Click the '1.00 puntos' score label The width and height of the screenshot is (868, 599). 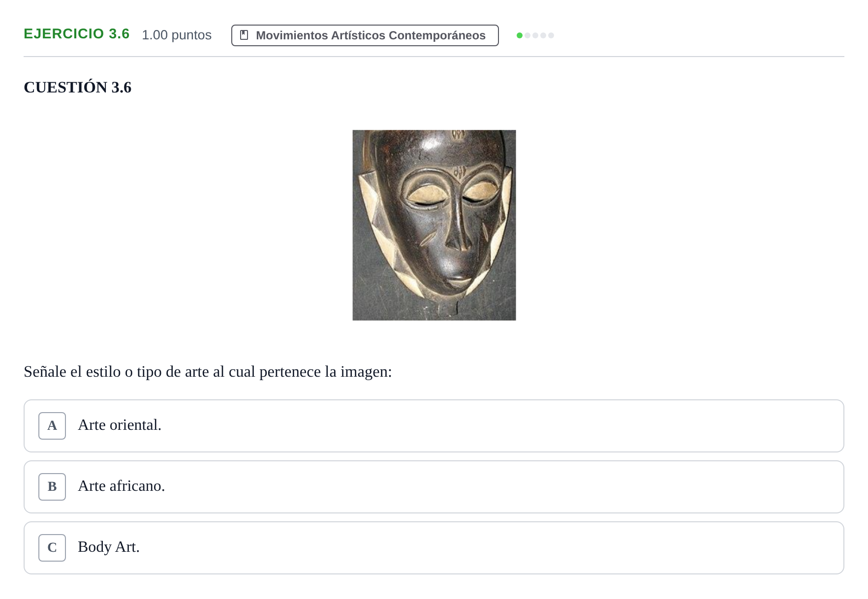(x=177, y=35)
